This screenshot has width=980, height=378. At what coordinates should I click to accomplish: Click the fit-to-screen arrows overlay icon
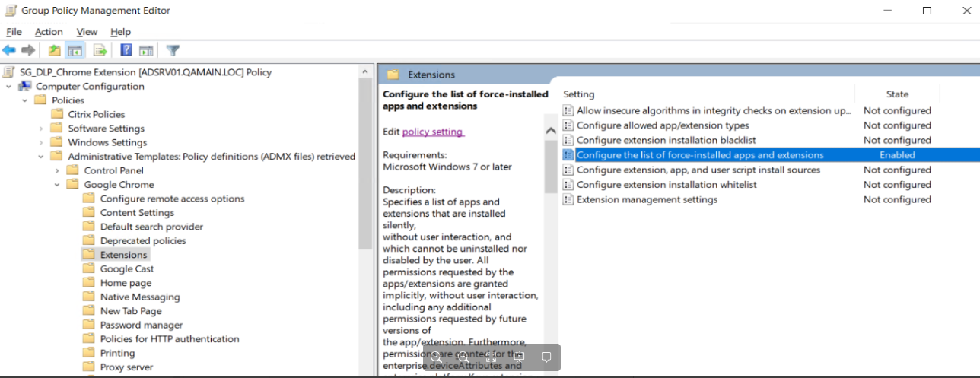click(492, 357)
